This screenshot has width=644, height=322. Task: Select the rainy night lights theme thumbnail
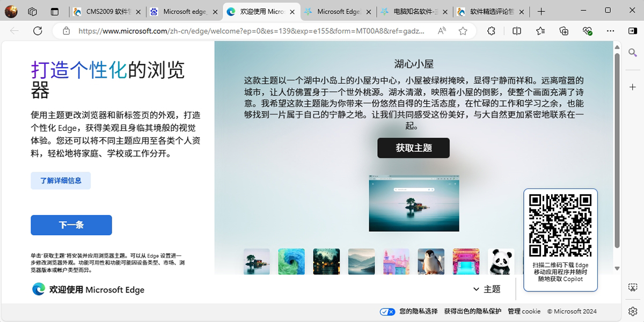(326, 261)
